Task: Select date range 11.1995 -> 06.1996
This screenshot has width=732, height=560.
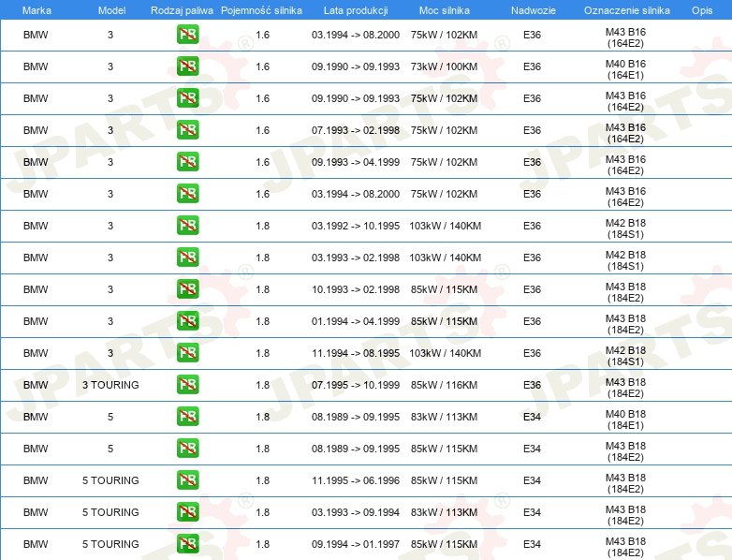Action: (x=356, y=480)
